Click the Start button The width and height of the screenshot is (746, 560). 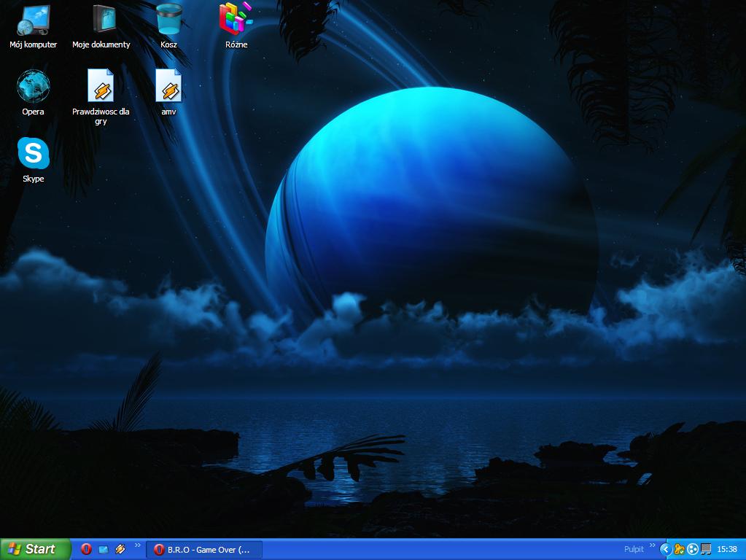(x=35, y=549)
